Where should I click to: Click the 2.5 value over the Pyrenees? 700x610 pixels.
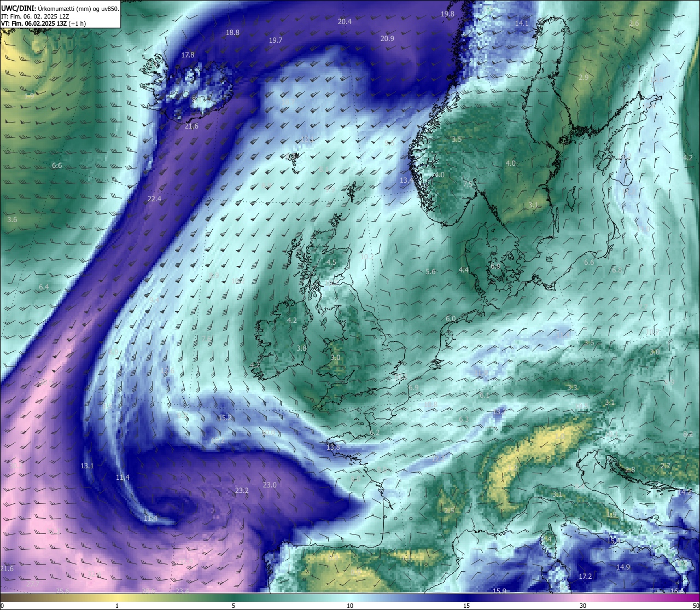pos(449,510)
